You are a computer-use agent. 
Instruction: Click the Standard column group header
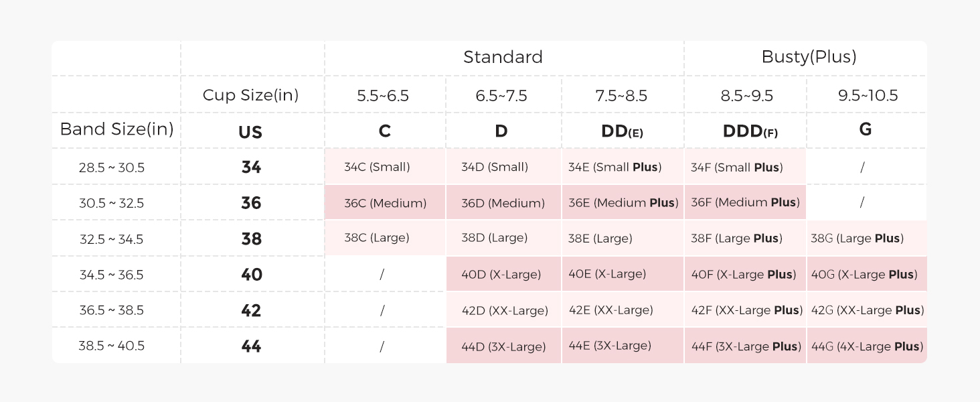(503, 58)
